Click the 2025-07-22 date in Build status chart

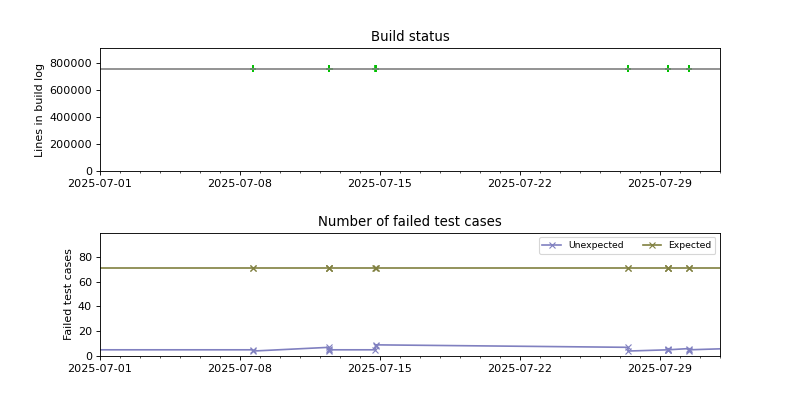(520, 184)
